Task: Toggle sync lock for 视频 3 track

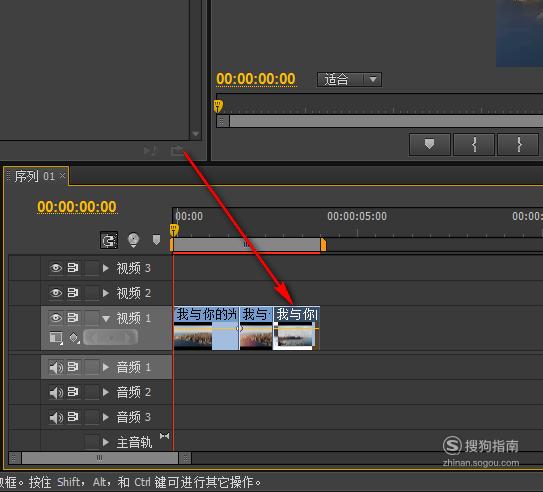Action: click(73, 268)
